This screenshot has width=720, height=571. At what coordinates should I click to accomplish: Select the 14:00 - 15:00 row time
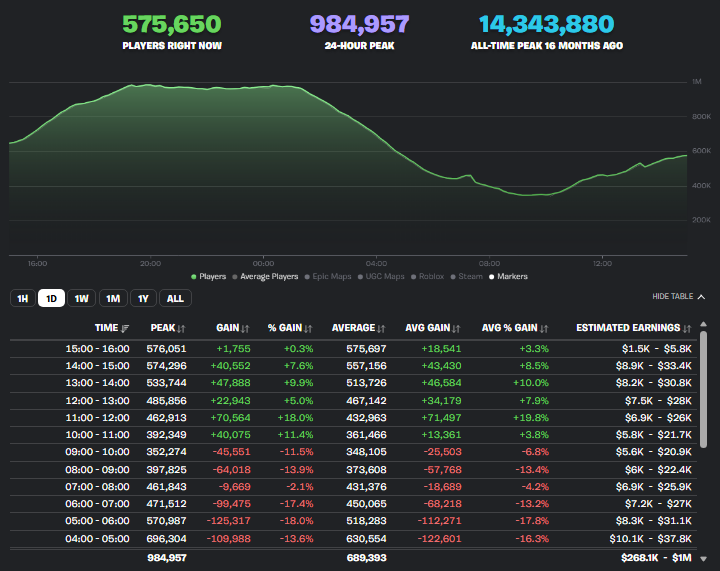(x=97, y=366)
